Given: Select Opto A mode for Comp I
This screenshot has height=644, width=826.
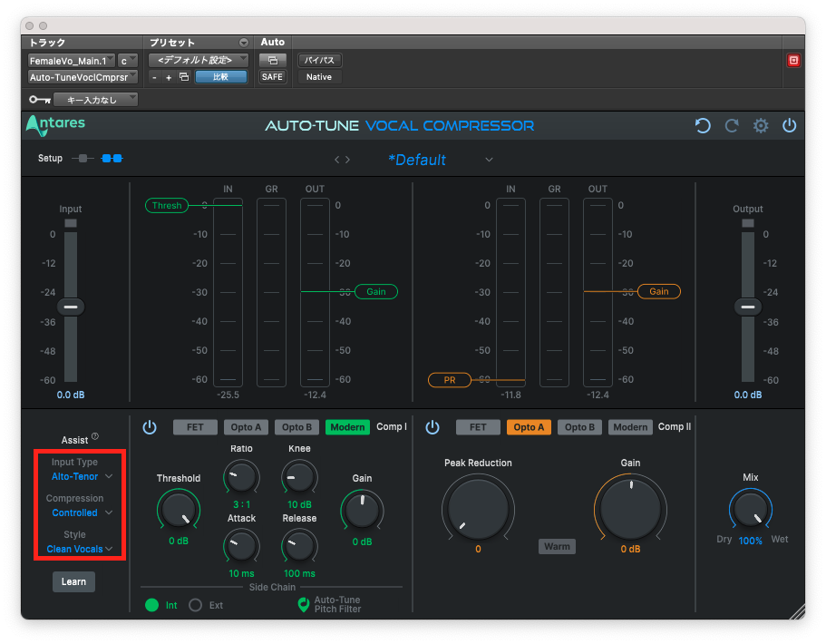Looking at the screenshot, I should pos(246,427).
